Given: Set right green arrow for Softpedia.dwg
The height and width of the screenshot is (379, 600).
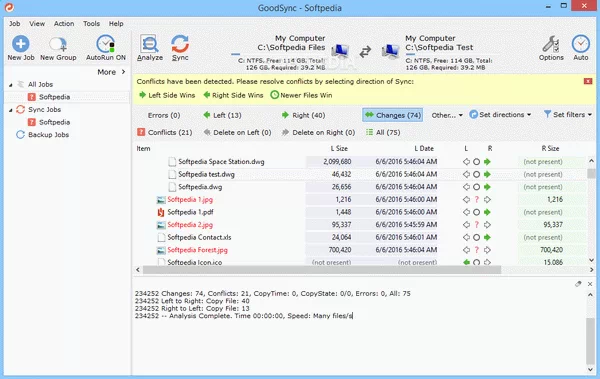Looking at the screenshot, I should (x=487, y=187).
